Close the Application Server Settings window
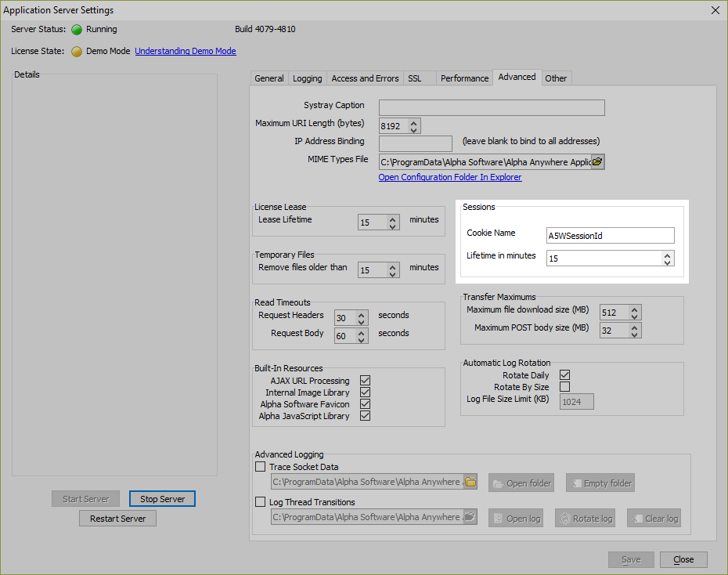Viewport: 728px width, 575px height. pos(715,10)
